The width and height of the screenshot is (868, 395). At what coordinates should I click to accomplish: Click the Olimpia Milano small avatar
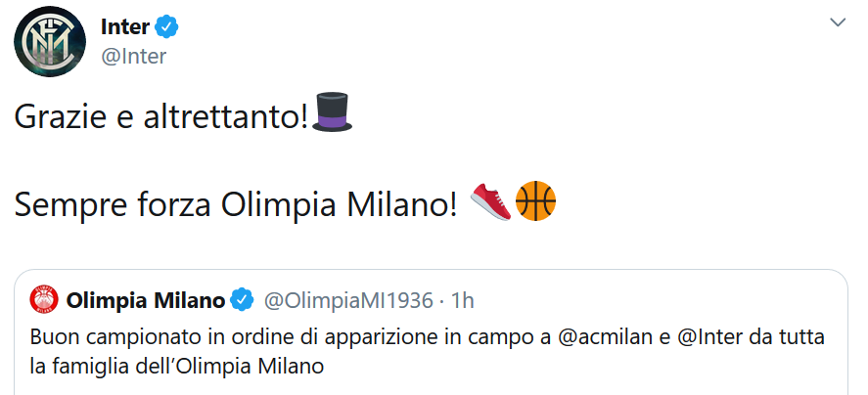pos(44,299)
